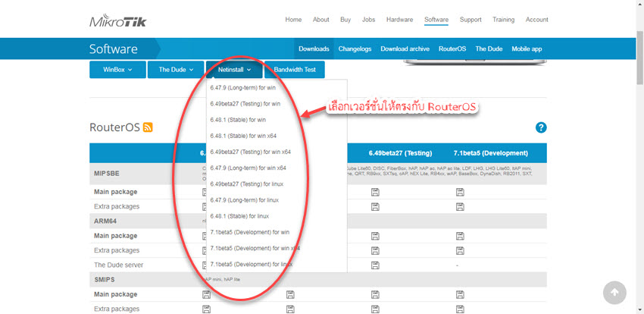Image resolution: width=644 pixels, height=314 pixels.
Task: Select 7.1beta5 (Development) for win
Action: coord(249,232)
